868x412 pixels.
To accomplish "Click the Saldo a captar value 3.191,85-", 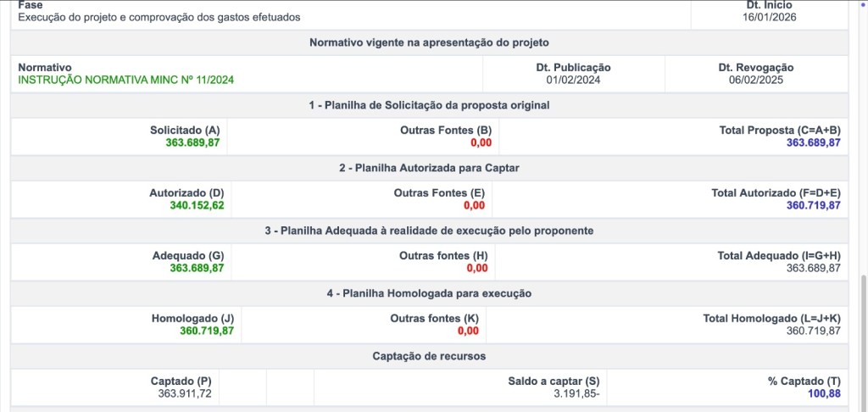I will pyautogui.click(x=576, y=394).
